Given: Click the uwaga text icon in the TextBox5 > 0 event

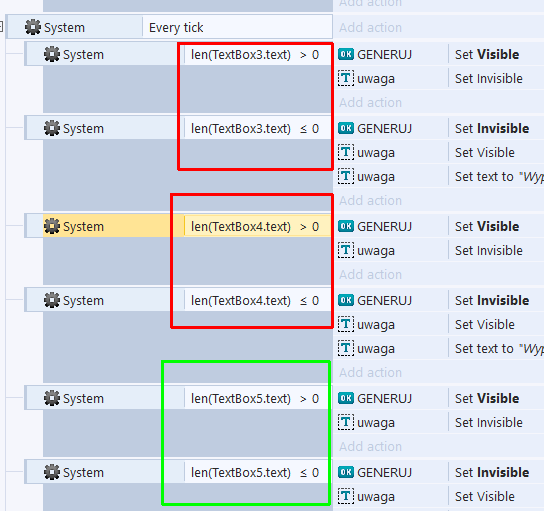Looking at the screenshot, I should 346,422.
